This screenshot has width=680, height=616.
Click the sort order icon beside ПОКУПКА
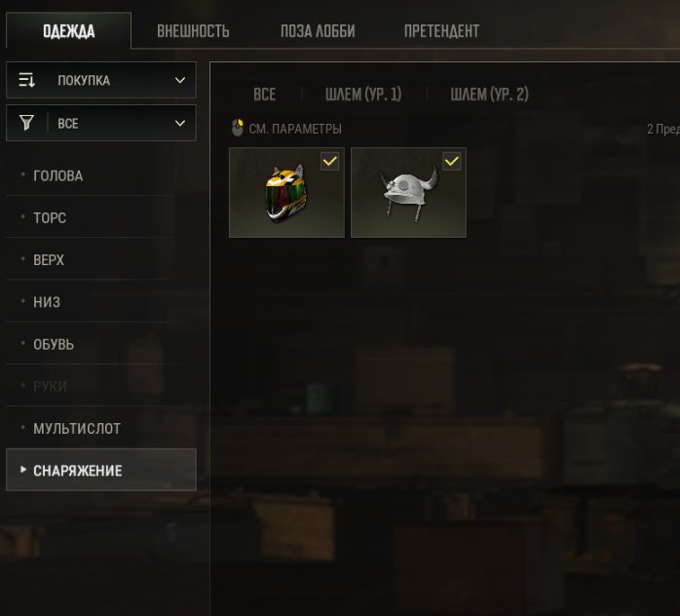click(x=26, y=80)
